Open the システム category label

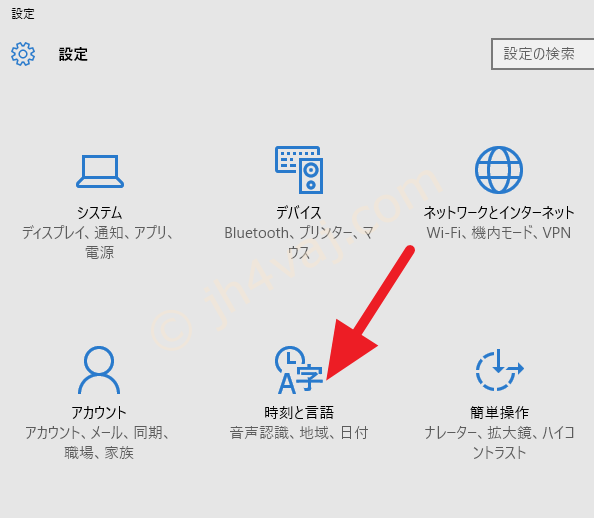[100, 213]
